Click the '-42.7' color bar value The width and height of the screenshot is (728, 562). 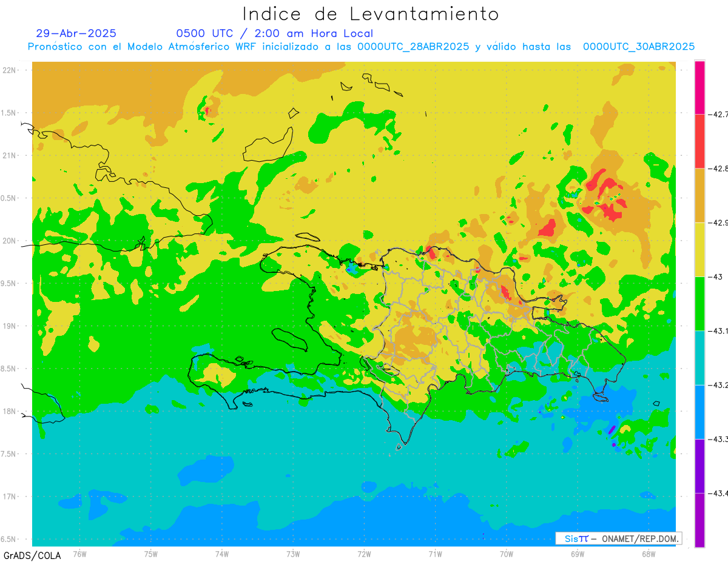point(719,114)
